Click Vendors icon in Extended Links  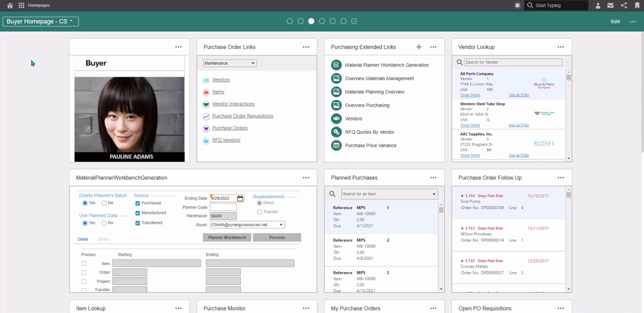click(336, 118)
